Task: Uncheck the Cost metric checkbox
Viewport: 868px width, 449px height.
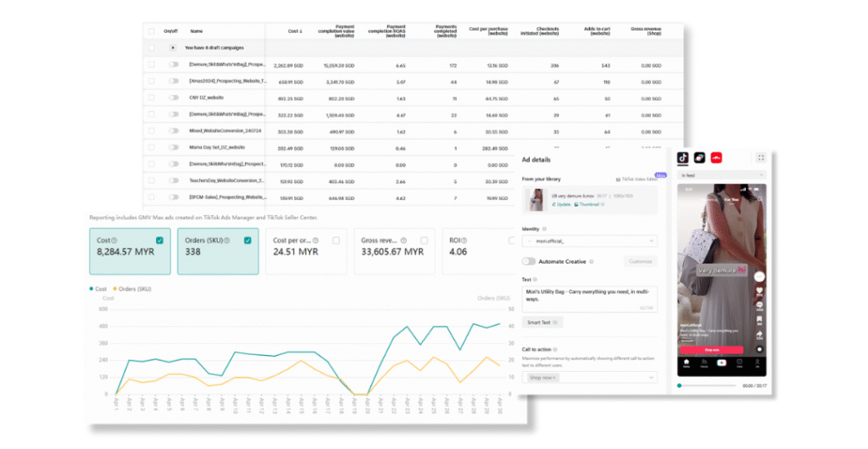Action: (x=159, y=241)
